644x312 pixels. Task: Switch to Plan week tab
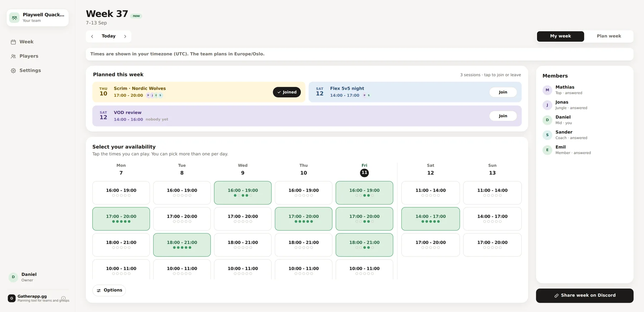click(609, 36)
